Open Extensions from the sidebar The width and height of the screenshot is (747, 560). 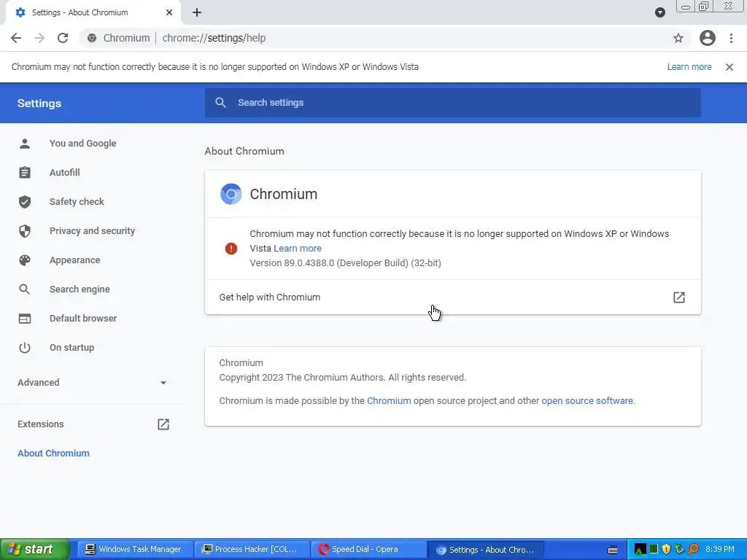41,424
